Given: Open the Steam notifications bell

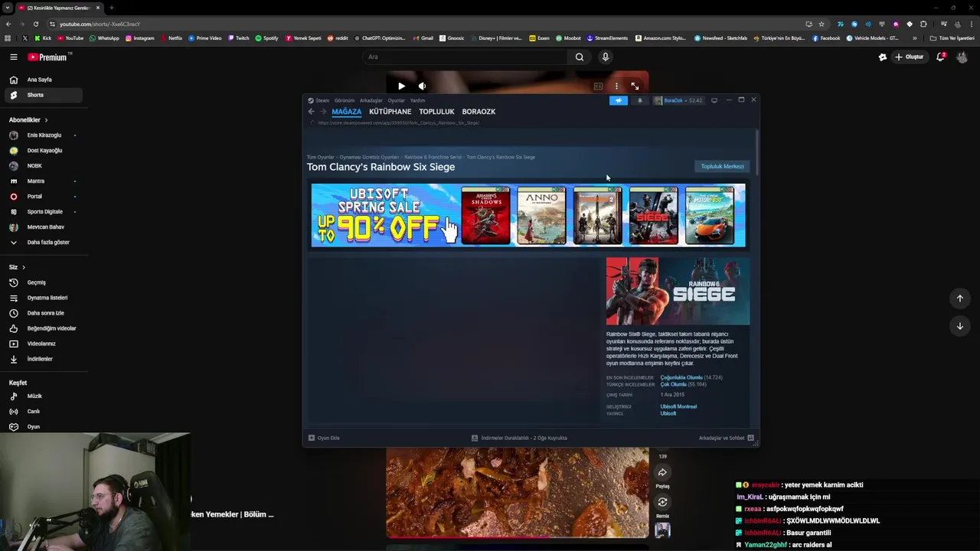Looking at the screenshot, I should pyautogui.click(x=640, y=100).
